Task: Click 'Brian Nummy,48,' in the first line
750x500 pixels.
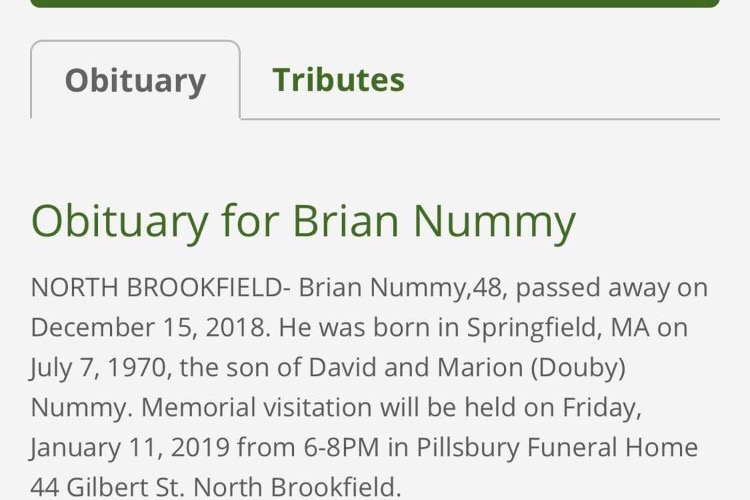Action: coord(403,288)
